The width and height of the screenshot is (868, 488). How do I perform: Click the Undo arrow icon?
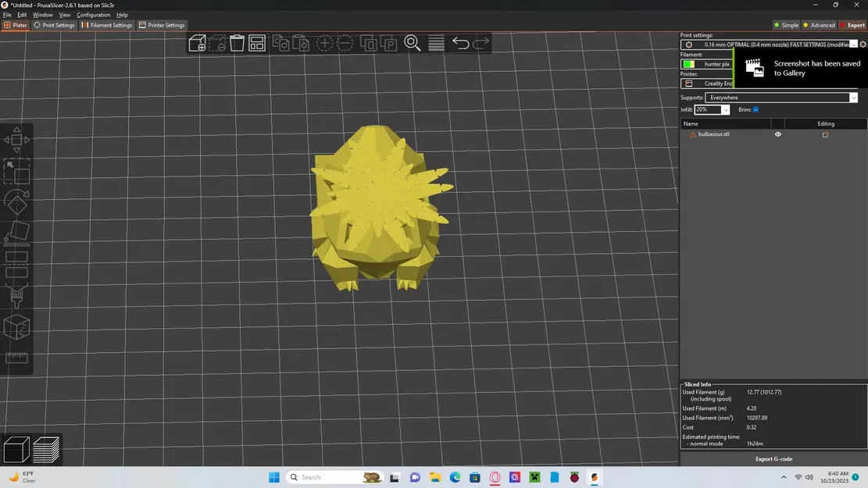tap(461, 43)
